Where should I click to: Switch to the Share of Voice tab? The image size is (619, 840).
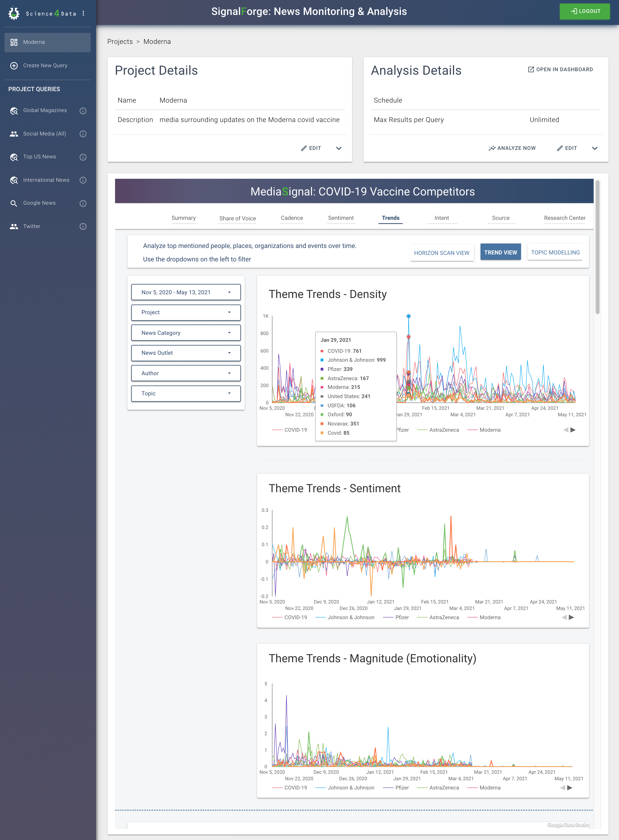pyautogui.click(x=238, y=218)
